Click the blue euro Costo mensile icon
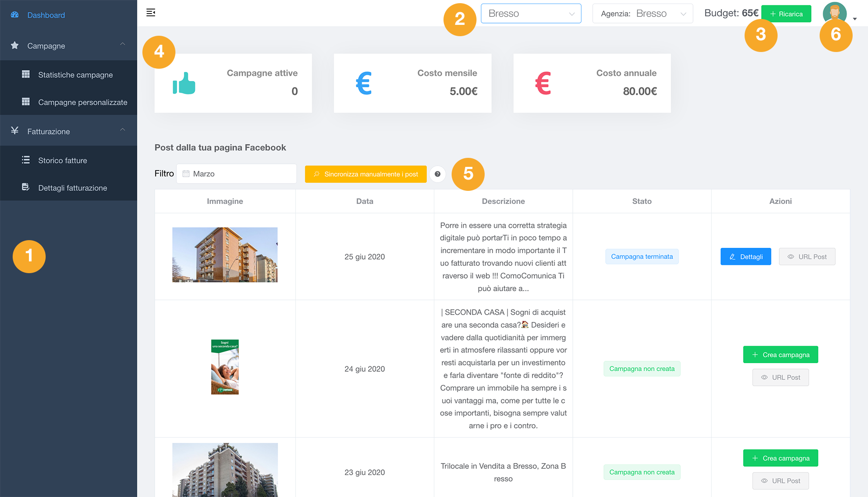868x497 pixels. pyautogui.click(x=363, y=83)
